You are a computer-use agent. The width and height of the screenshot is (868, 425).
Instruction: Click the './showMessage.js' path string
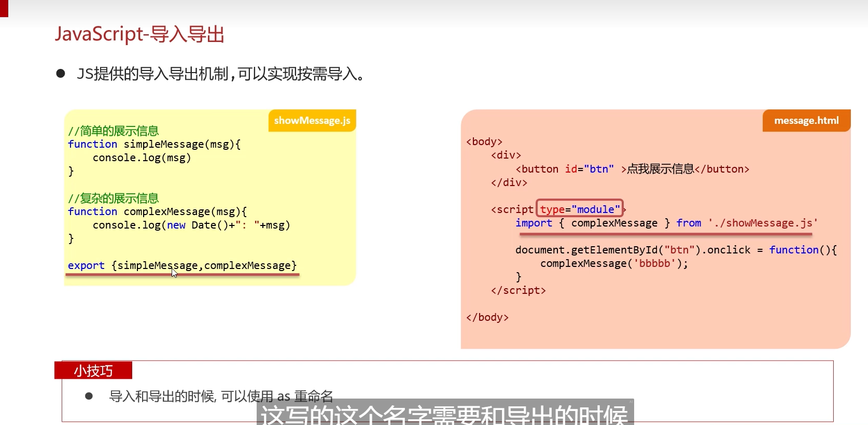coord(763,223)
